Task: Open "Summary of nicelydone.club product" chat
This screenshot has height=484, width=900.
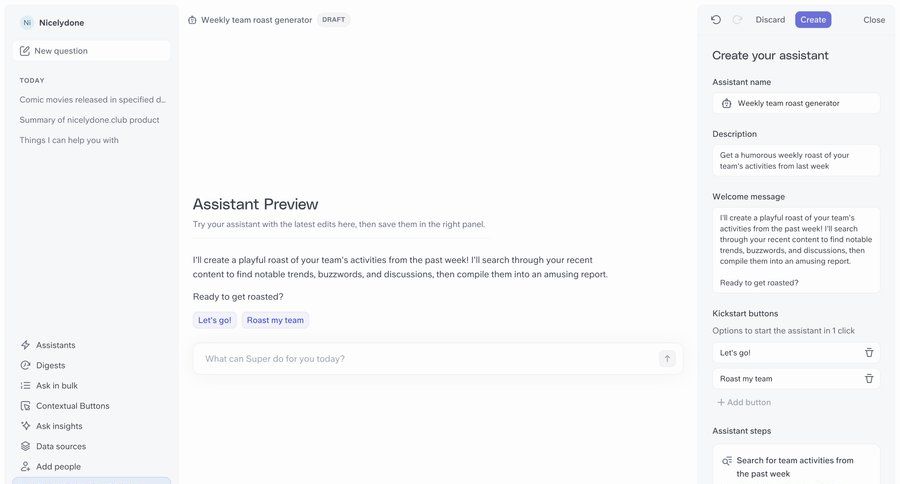Action: click(89, 120)
